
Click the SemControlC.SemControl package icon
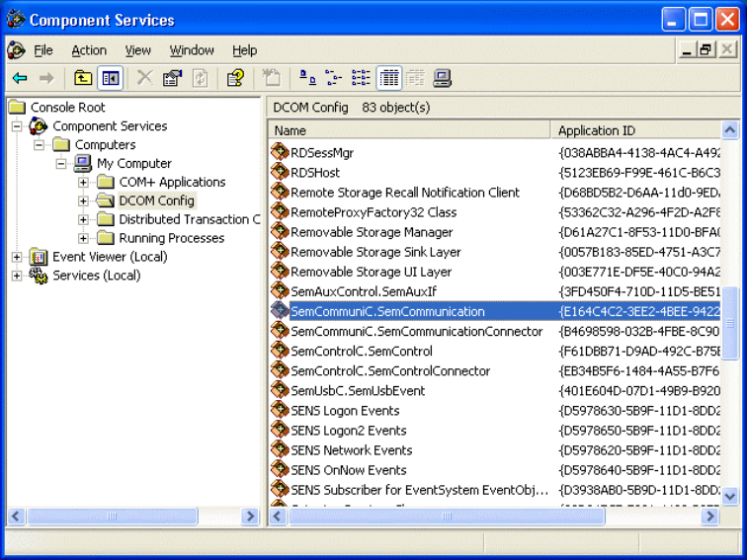click(280, 351)
